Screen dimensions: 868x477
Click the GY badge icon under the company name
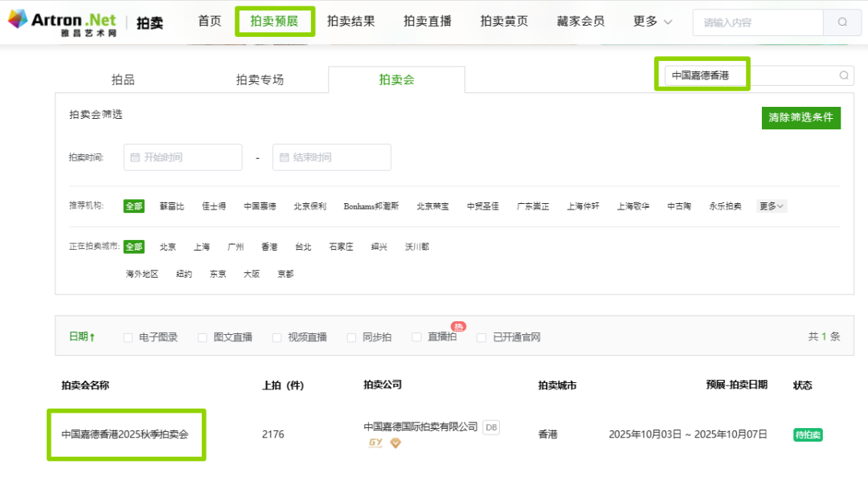[376, 442]
